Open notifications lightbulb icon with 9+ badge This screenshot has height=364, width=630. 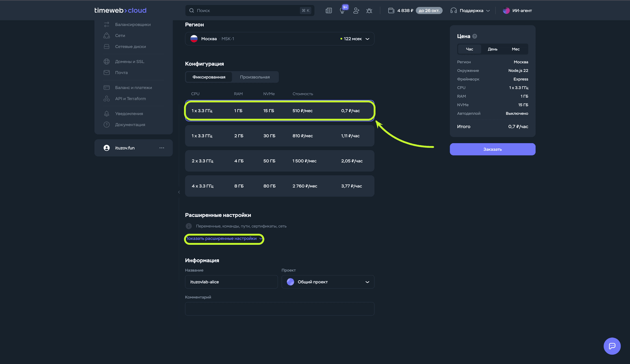pos(343,11)
